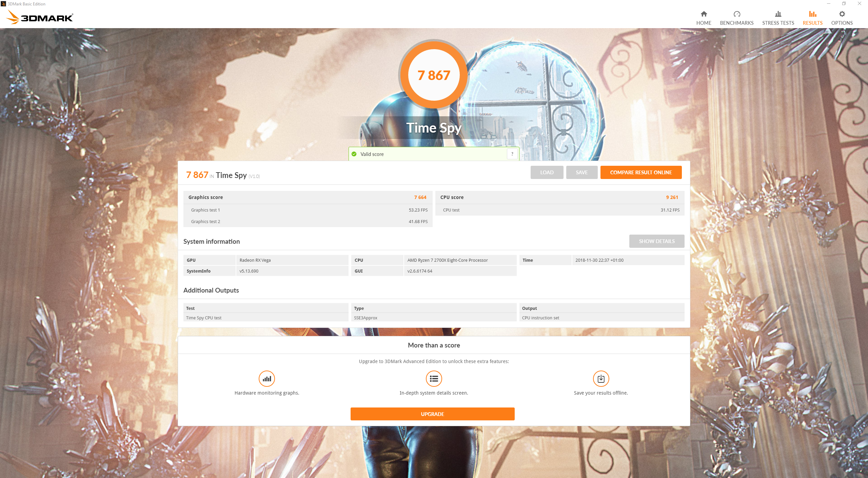
Task: Click the 7 867 score circle
Action: [x=434, y=75]
